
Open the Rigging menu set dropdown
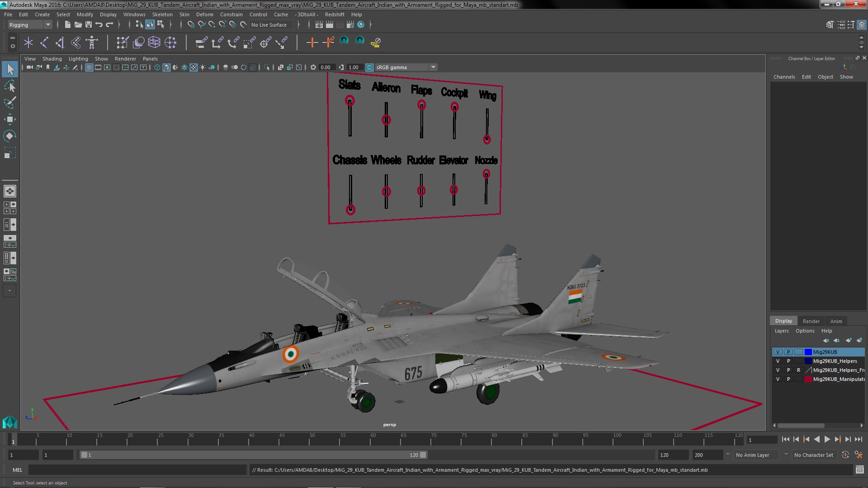29,25
